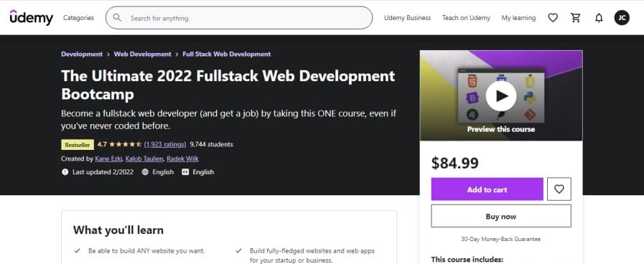The width and height of the screenshot is (644, 264).
Task: Add course to wishlist heart button
Action: [x=559, y=189]
